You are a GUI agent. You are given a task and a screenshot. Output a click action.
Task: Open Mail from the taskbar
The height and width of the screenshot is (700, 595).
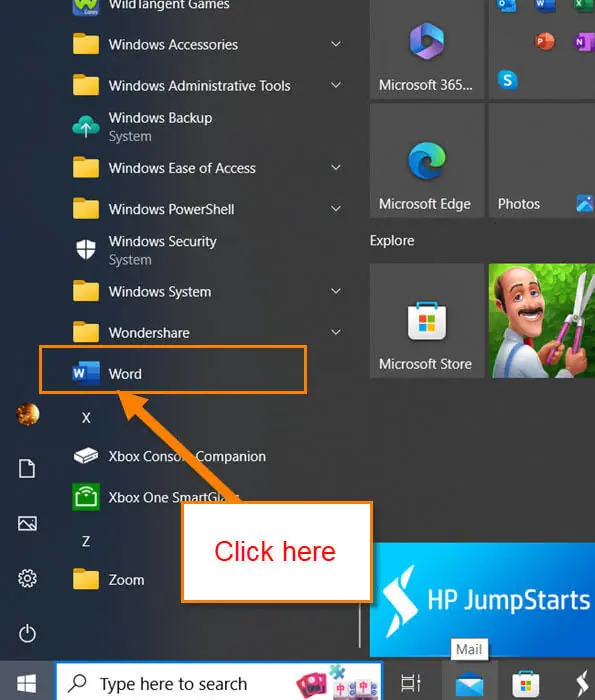469,683
